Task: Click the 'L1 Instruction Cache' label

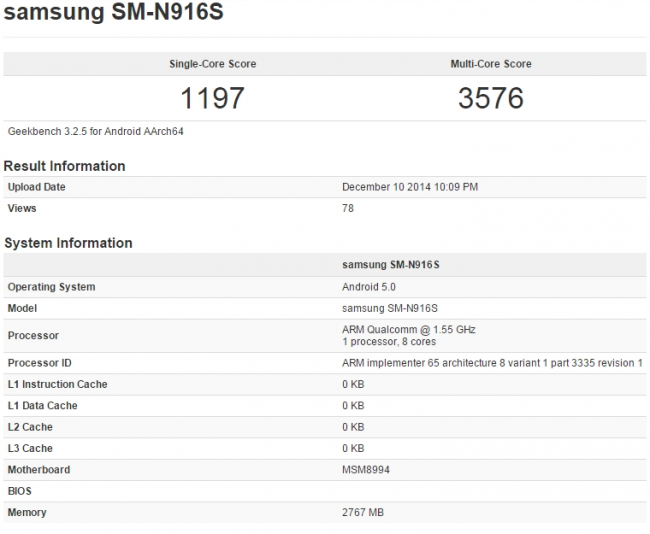Action: click(x=57, y=384)
